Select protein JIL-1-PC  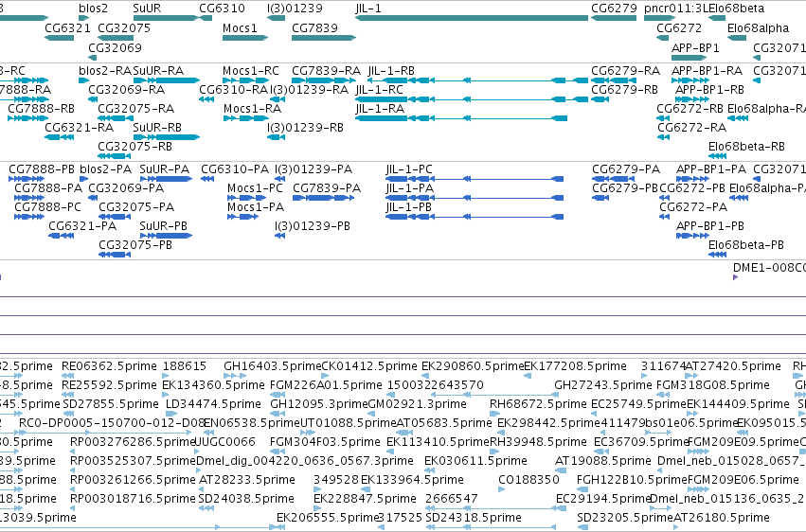pos(409,168)
